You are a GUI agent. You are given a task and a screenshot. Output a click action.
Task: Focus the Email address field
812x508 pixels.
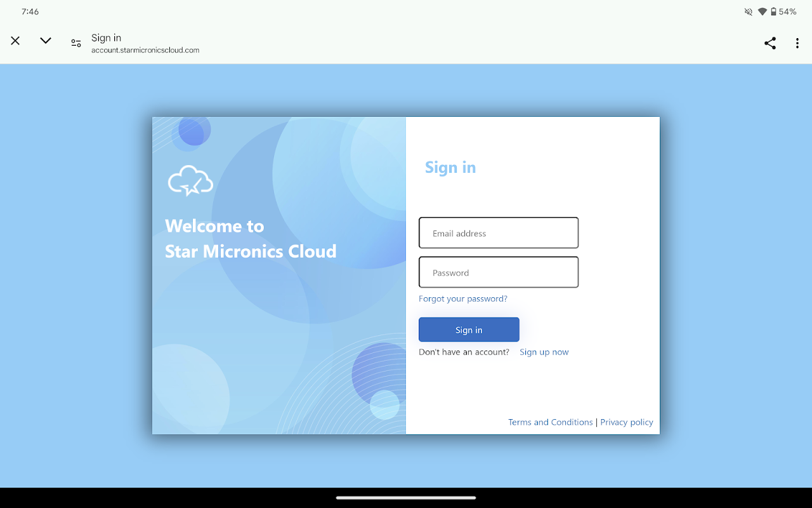coord(499,233)
